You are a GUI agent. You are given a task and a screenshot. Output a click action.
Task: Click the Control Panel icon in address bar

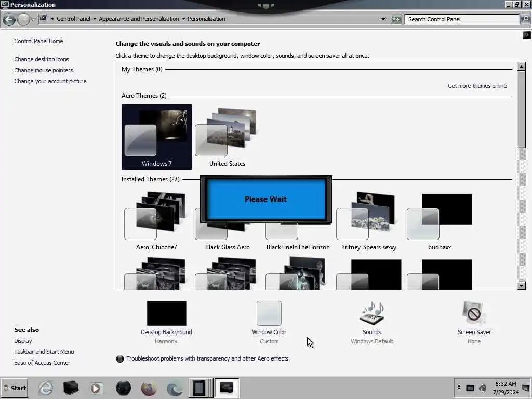43,18
